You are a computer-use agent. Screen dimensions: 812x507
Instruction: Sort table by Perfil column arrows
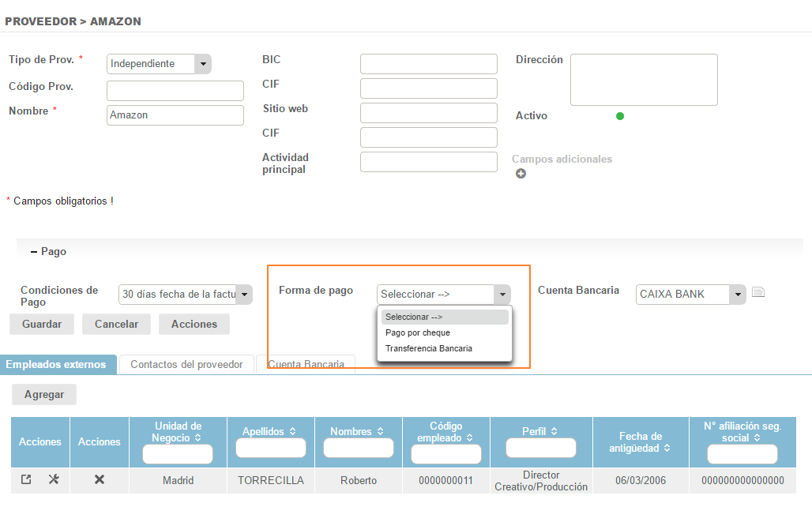[554, 432]
